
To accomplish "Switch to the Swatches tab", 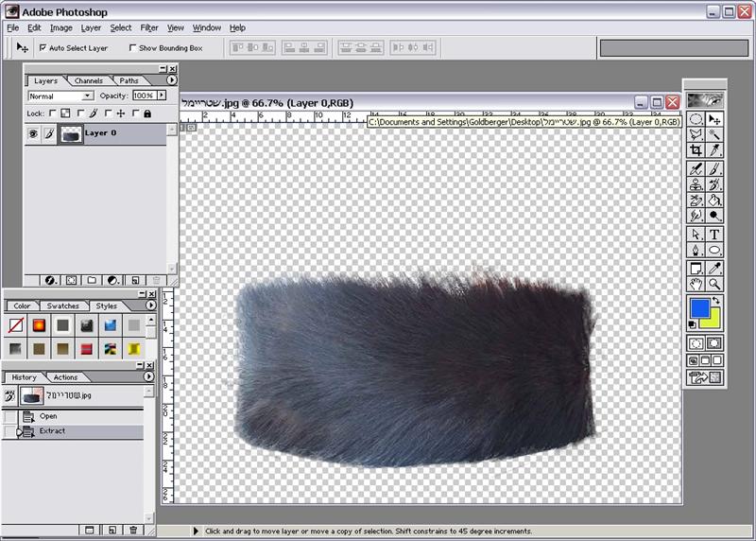I will pyautogui.click(x=63, y=306).
